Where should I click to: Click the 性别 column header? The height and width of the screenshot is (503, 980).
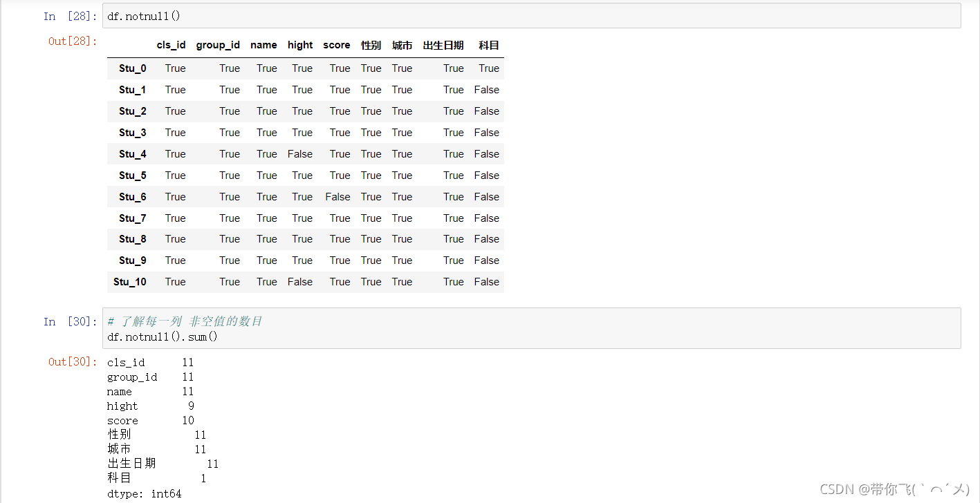[371, 45]
